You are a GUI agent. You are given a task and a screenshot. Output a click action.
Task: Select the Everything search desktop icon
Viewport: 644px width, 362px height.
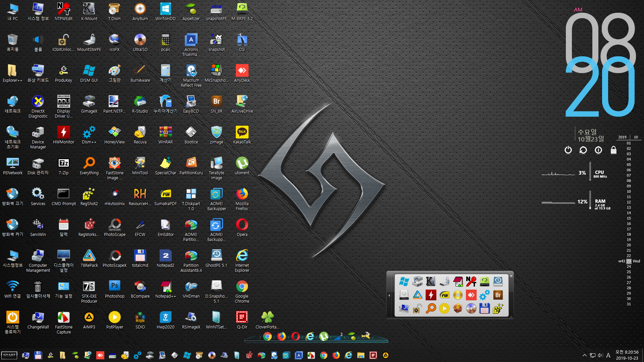89,166
